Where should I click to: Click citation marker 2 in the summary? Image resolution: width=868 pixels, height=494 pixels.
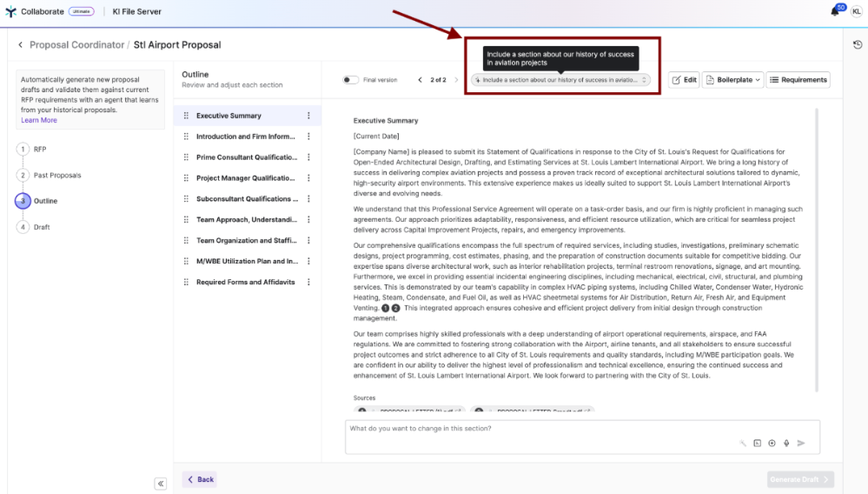click(396, 308)
